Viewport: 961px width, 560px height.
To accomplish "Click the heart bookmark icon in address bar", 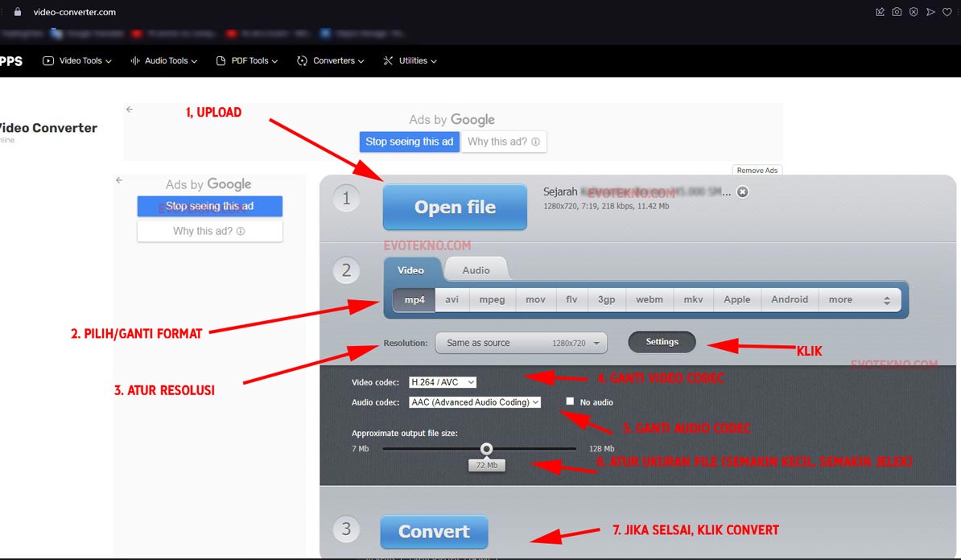I will coord(947,12).
